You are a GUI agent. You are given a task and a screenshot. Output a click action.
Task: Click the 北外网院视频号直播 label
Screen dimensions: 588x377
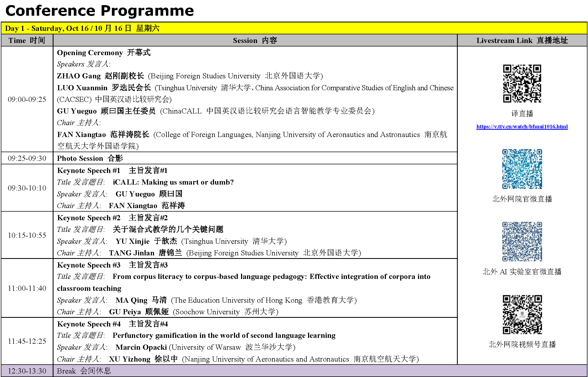pos(522,344)
